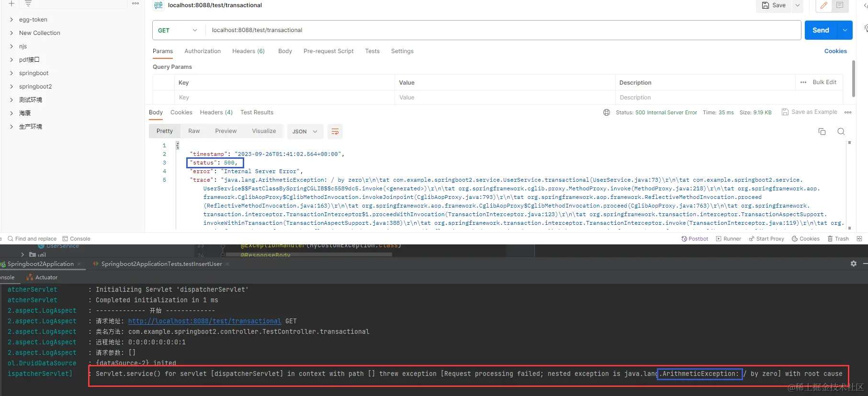Select the Visualize view
Viewport: 868px width, 396px height.
(264, 131)
